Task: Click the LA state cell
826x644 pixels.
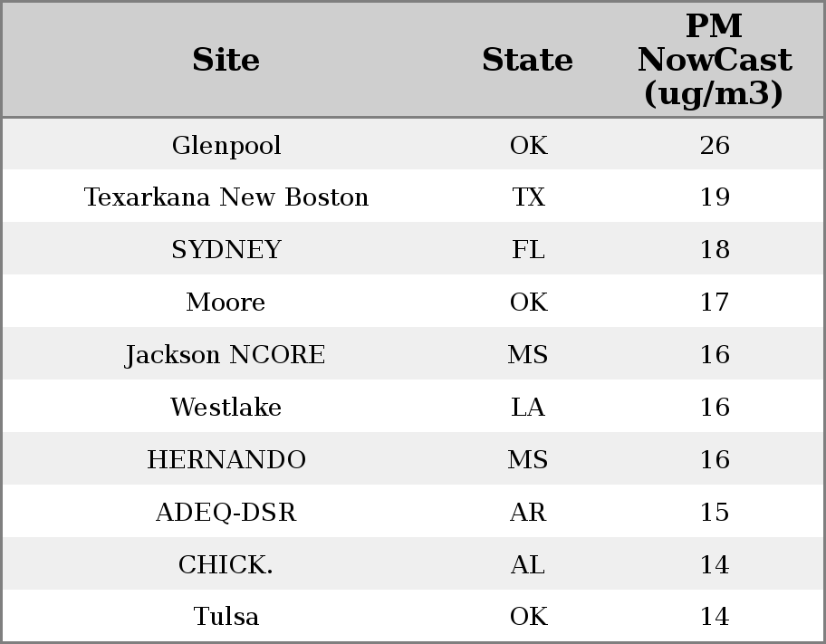Action: point(528,408)
